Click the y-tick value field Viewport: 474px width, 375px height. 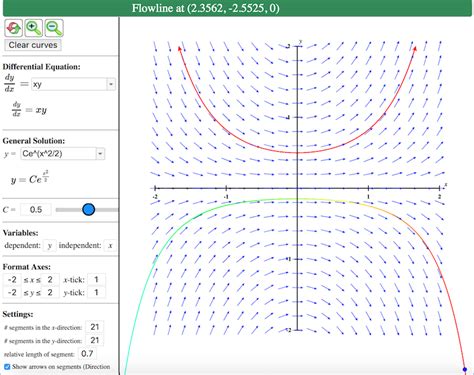click(x=96, y=292)
